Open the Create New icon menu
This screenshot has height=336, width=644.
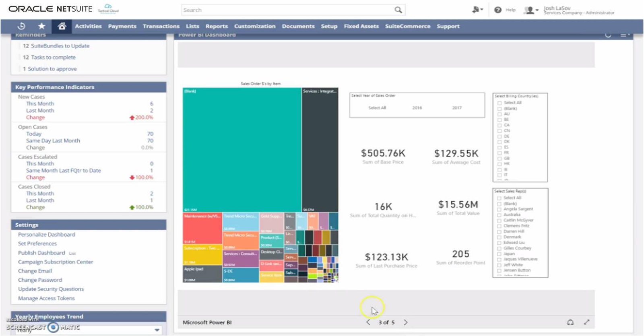[477, 10]
